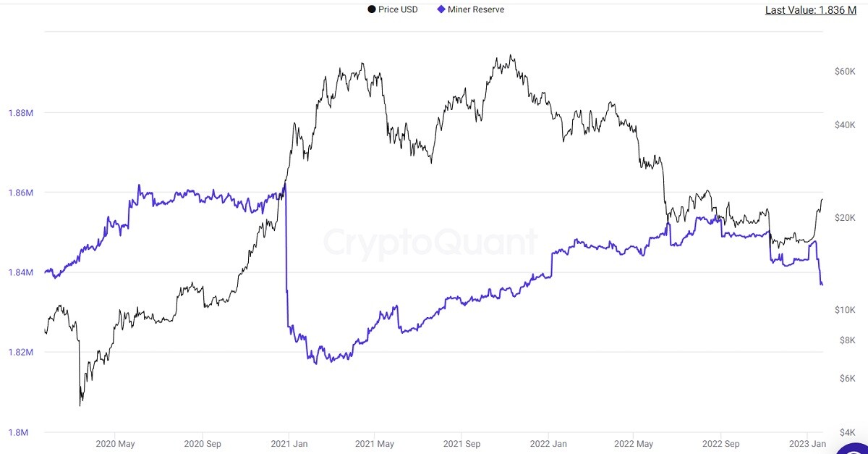
Task: Click the CryptoQuant watermark logo
Action: [x=430, y=242]
